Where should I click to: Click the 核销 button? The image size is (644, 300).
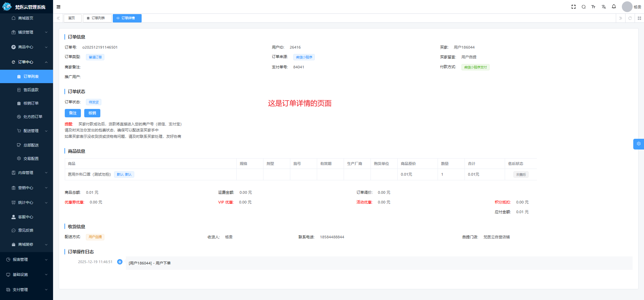point(92,113)
